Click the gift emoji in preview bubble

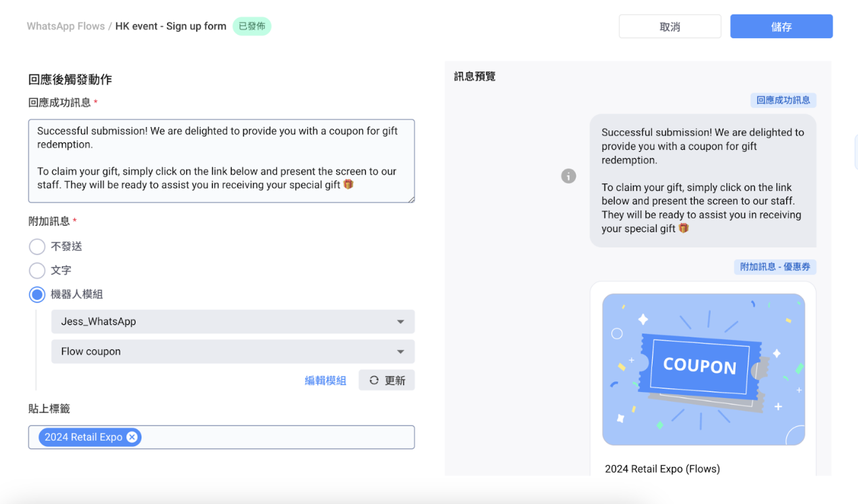click(x=684, y=228)
